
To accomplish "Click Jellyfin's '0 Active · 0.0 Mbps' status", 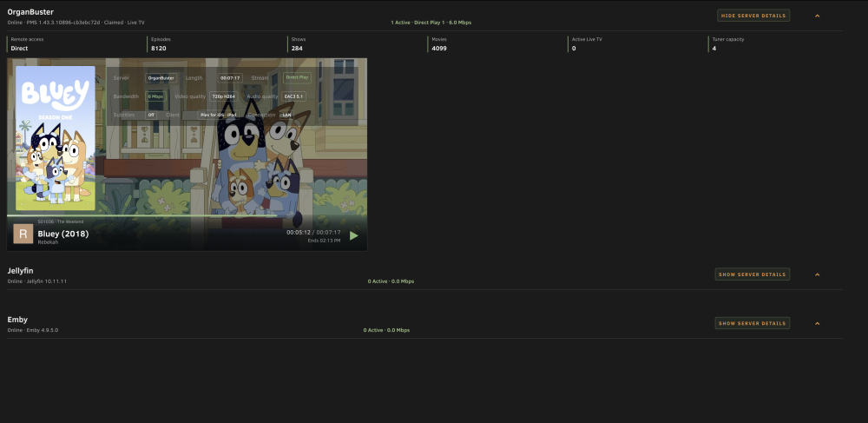I will coord(391,281).
